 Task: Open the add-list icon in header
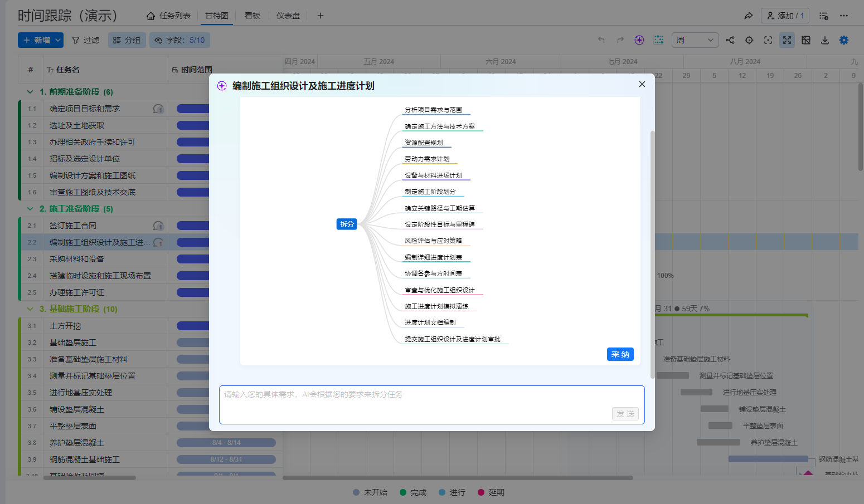click(824, 16)
